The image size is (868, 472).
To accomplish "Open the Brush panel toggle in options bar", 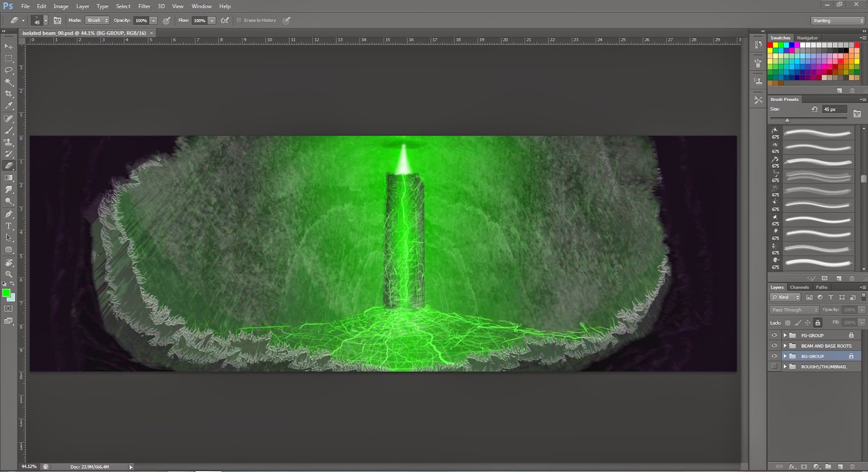I will (57, 20).
